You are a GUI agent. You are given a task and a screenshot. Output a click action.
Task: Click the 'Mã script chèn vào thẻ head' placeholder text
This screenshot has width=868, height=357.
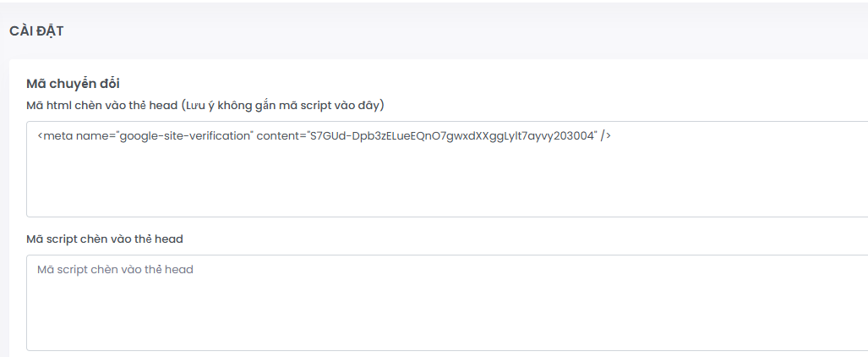[115, 270]
